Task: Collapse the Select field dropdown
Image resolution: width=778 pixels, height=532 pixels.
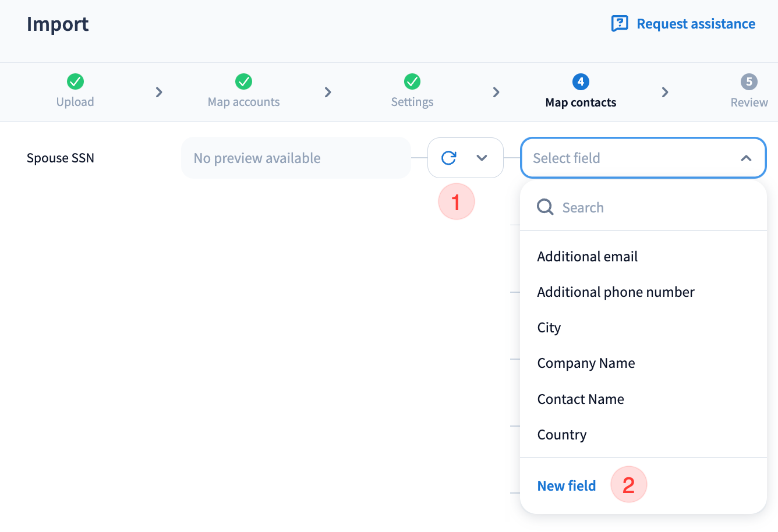Action: tap(642, 158)
